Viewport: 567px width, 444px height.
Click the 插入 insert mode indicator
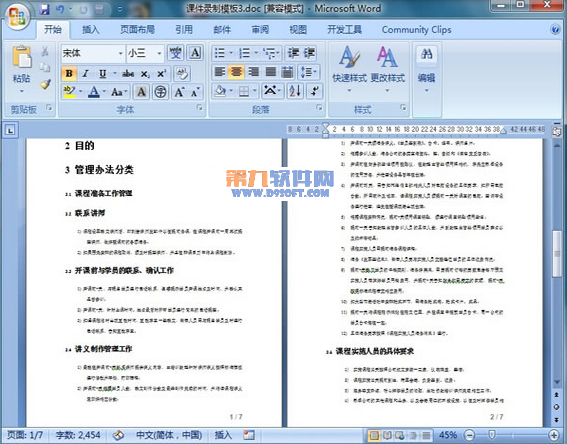pyautogui.click(x=223, y=435)
